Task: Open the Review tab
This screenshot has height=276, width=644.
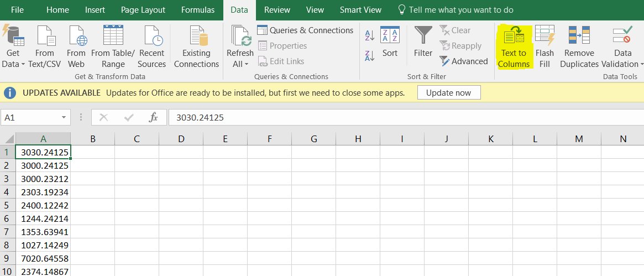Action: tap(278, 10)
